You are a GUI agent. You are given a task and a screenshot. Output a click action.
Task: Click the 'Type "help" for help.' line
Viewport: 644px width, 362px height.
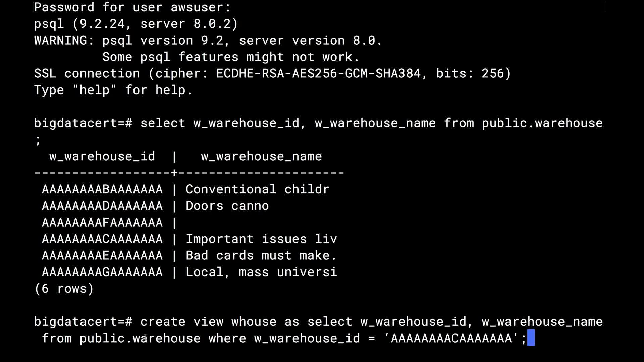[113, 90]
